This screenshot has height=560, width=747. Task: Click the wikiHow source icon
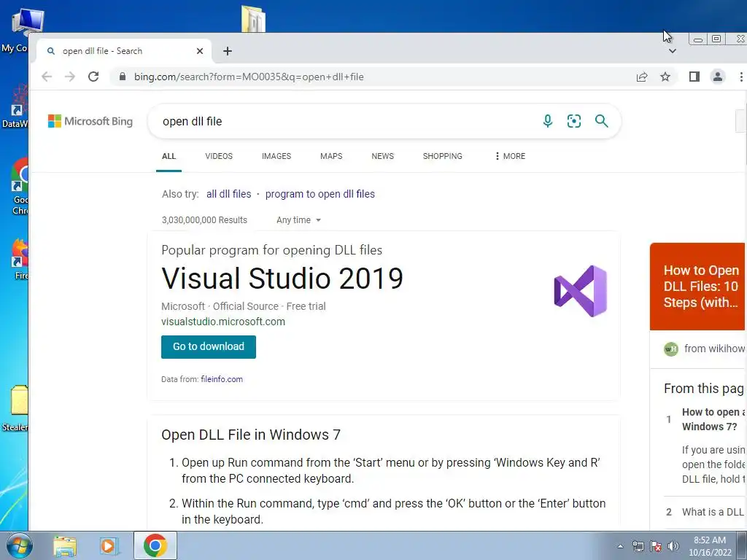671,349
